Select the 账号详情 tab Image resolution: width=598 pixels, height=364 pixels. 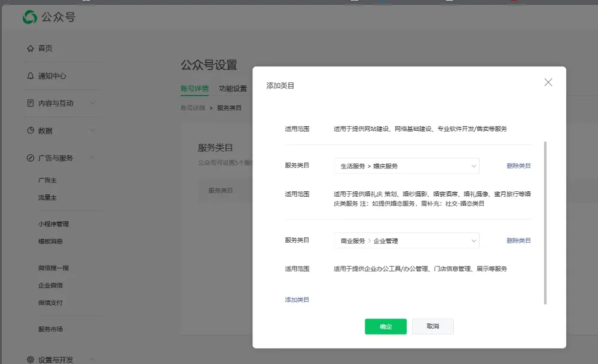click(x=194, y=89)
